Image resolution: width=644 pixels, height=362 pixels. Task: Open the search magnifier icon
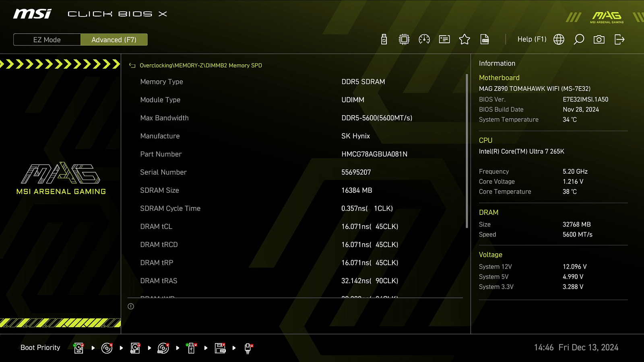coord(579,39)
